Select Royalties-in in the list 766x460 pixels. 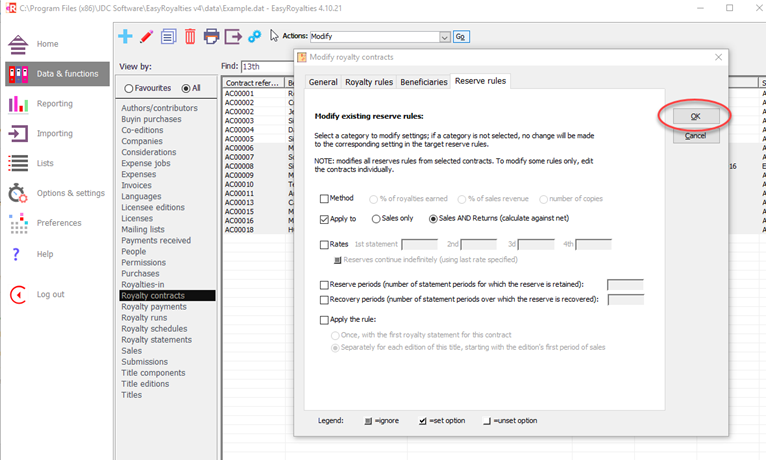(x=143, y=285)
